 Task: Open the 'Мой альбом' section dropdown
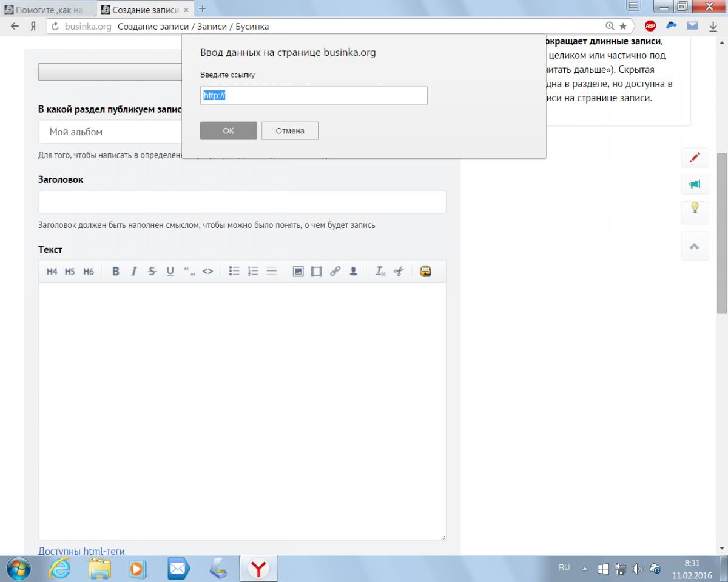[x=110, y=132]
